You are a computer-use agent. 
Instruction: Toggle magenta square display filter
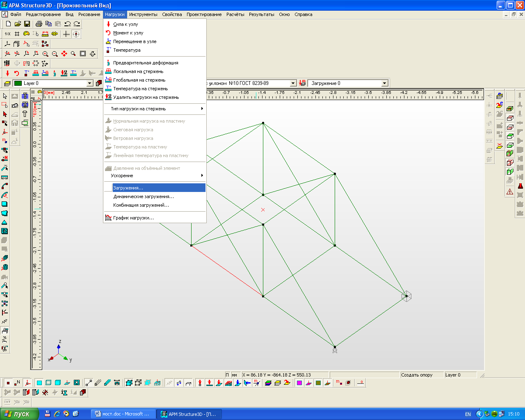point(299,383)
